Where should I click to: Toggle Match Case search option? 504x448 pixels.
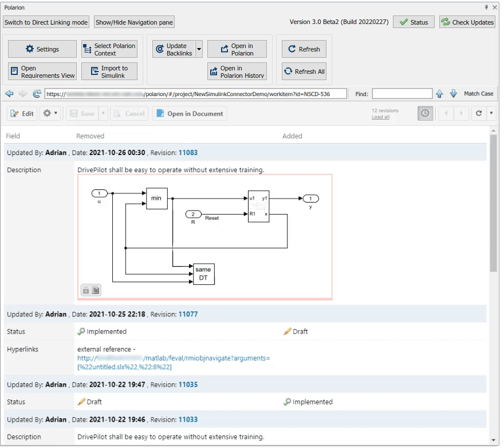[478, 94]
